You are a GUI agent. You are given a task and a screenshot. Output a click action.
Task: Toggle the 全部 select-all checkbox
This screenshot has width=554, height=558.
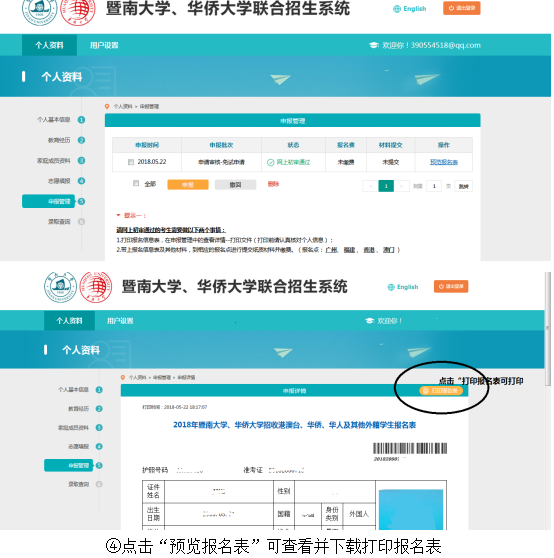[x=136, y=183]
